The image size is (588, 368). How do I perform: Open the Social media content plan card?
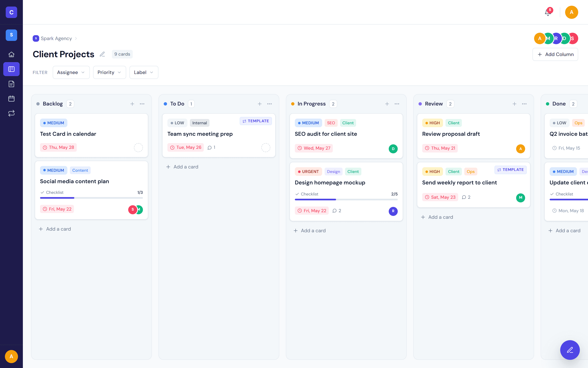(91, 190)
